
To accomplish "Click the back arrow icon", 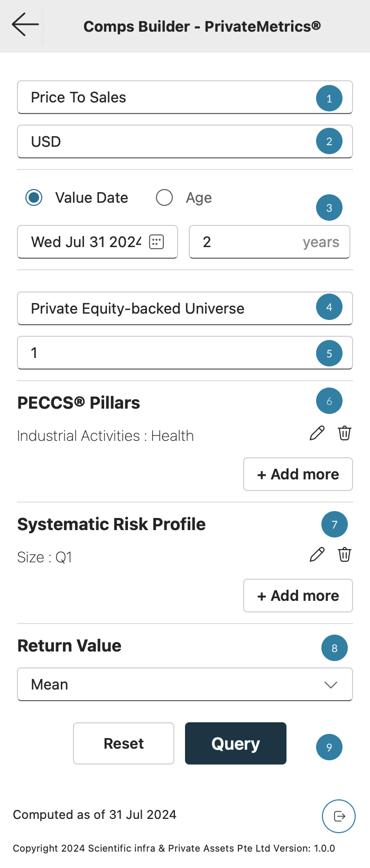I will (25, 25).
